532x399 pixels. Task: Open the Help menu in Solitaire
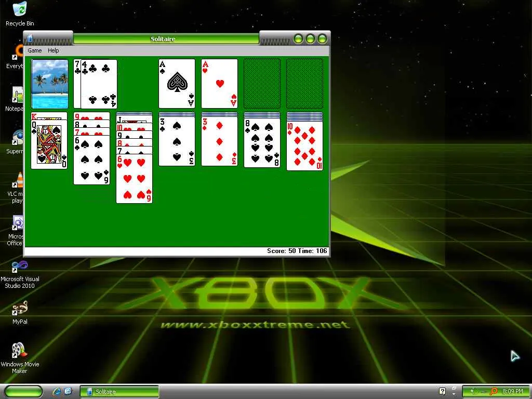point(54,50)
